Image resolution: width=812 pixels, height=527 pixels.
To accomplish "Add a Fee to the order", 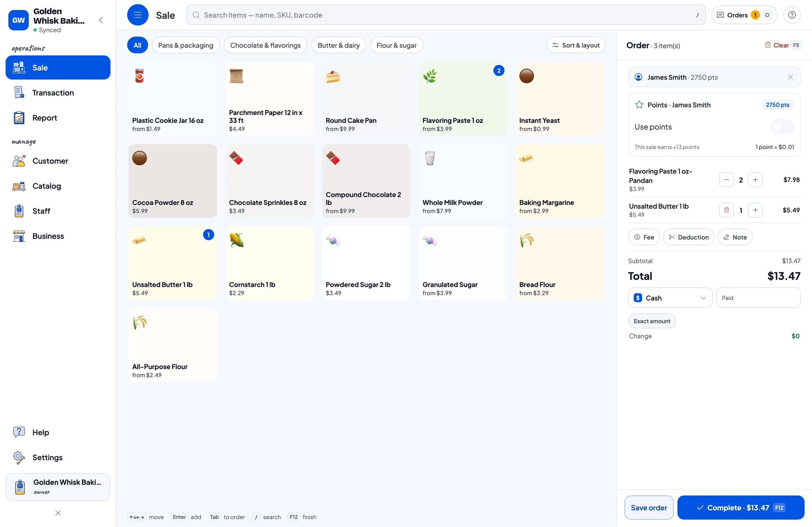I will (x=644, y=237).
